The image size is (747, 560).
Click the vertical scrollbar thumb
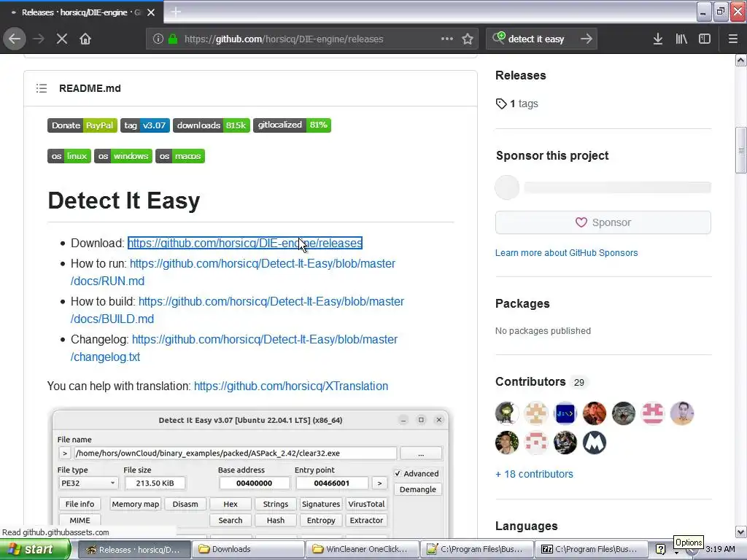click(740, 150)
